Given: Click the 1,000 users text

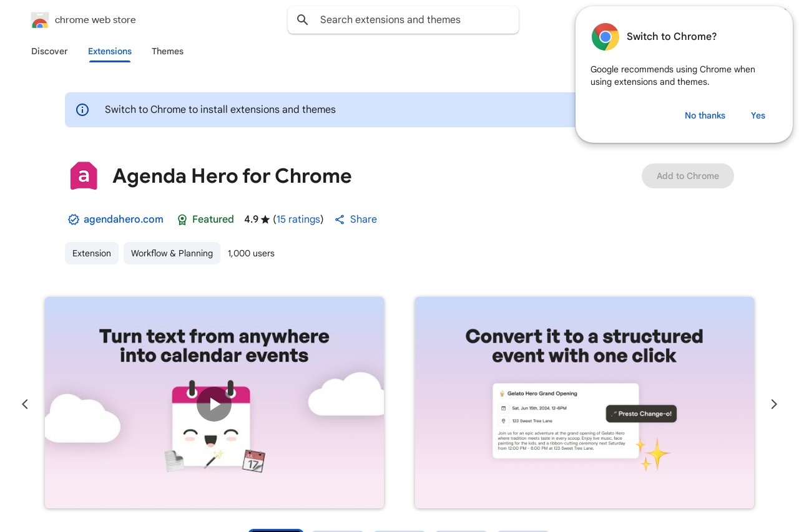Looking at the screenshot, I should click(251, 253).
